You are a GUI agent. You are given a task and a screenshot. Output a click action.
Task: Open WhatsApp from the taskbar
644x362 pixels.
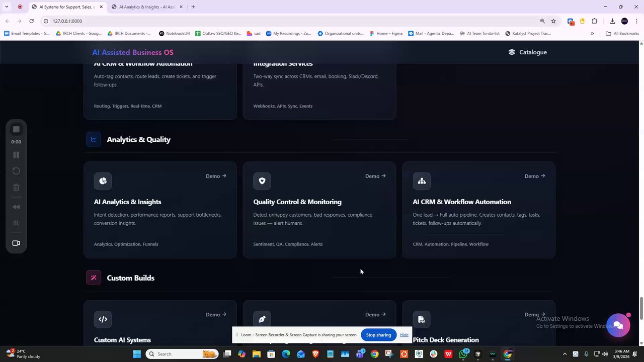click(x=463, y=354)
